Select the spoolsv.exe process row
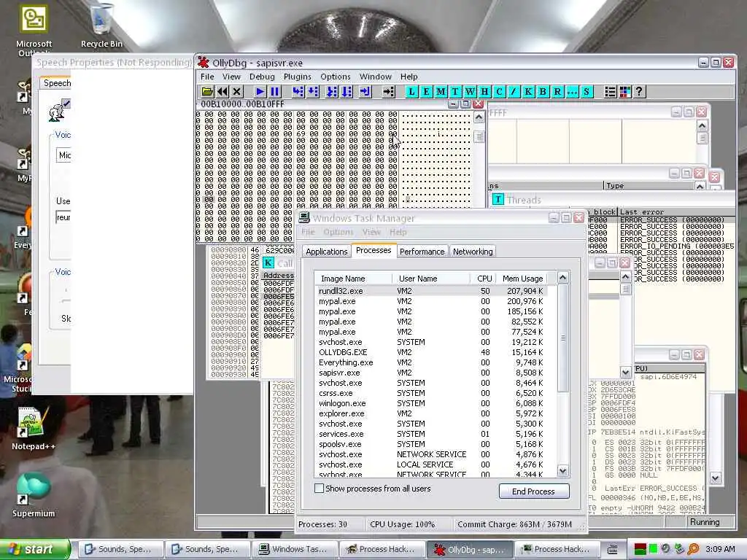The image size is (747, 560). point(431,444)
